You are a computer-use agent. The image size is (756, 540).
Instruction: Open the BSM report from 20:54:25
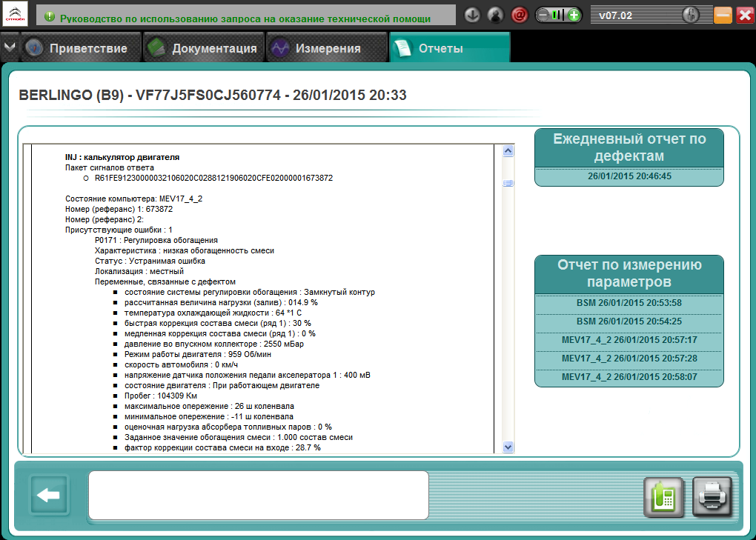[x=629, y=321]
